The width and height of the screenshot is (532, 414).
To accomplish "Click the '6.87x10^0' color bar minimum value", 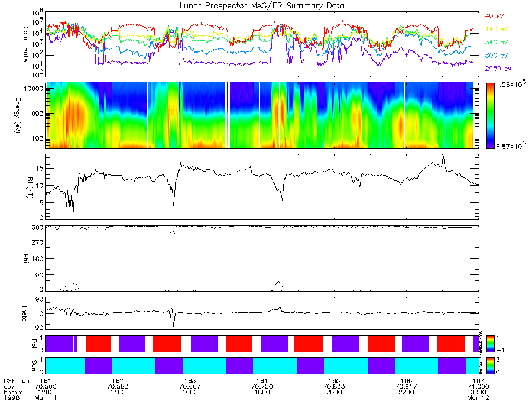I will [x=511, y=147].
